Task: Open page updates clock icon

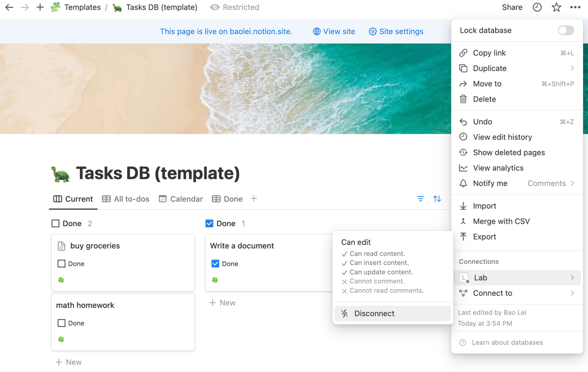Action: coord(537,7)
